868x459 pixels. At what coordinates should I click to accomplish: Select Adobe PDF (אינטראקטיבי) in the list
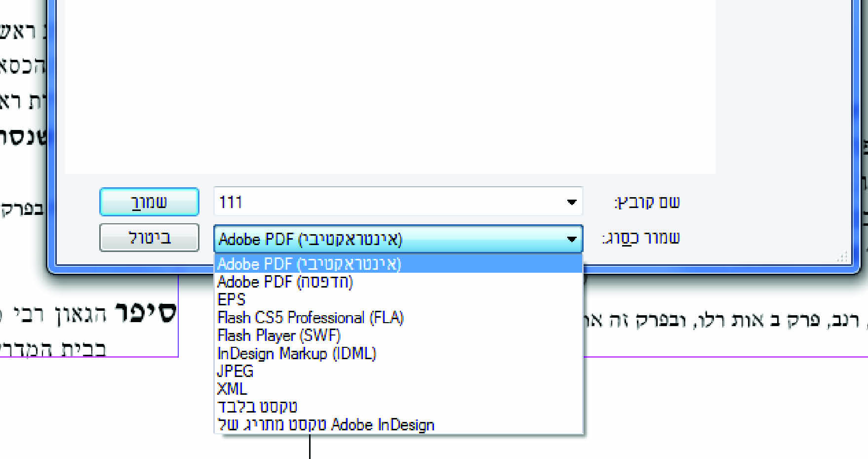click(x=309, y=264)
